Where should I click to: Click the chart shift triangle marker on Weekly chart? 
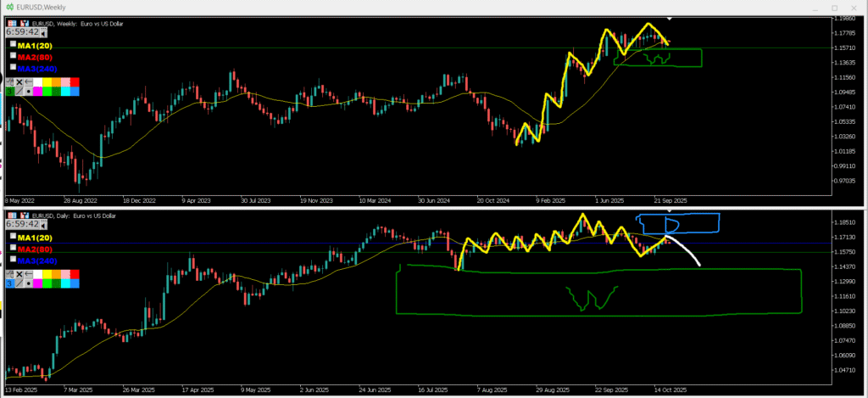click(670, 18)
